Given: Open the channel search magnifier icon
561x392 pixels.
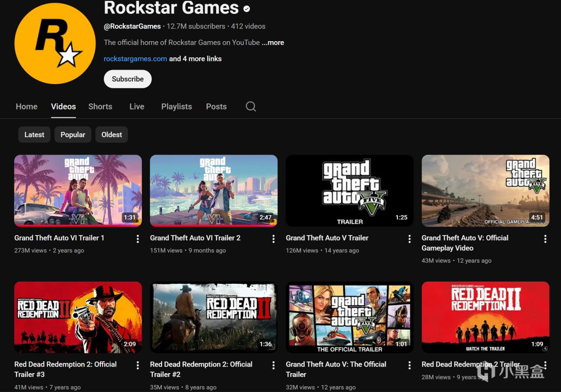Looking at the screenshot, I should (x=251, y=106).
